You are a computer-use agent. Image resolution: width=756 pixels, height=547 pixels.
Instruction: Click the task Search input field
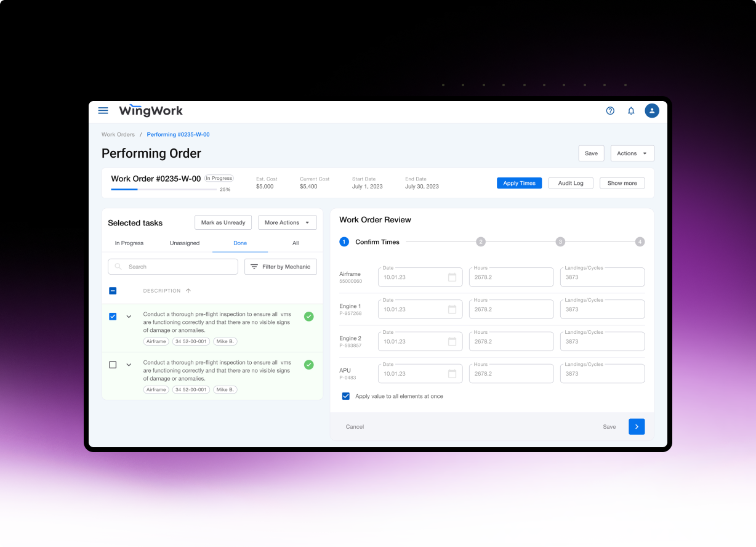179,267
